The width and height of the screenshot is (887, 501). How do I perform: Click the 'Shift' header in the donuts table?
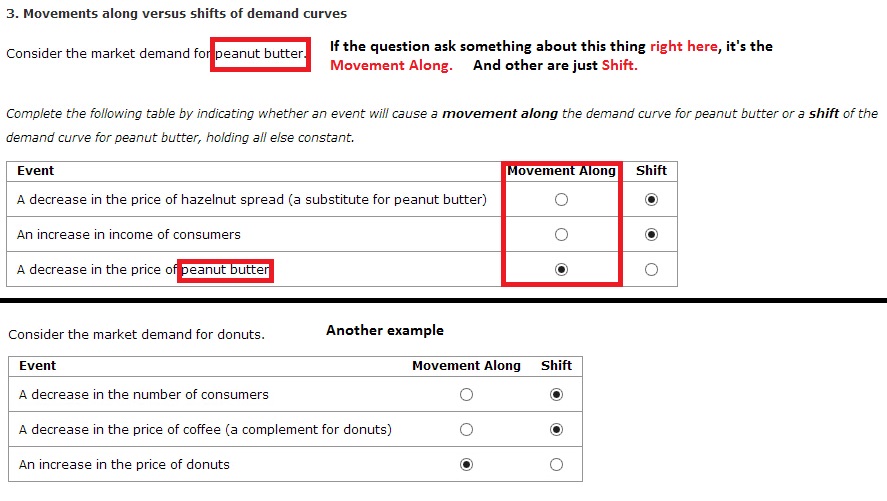click(x=556, y=365)
